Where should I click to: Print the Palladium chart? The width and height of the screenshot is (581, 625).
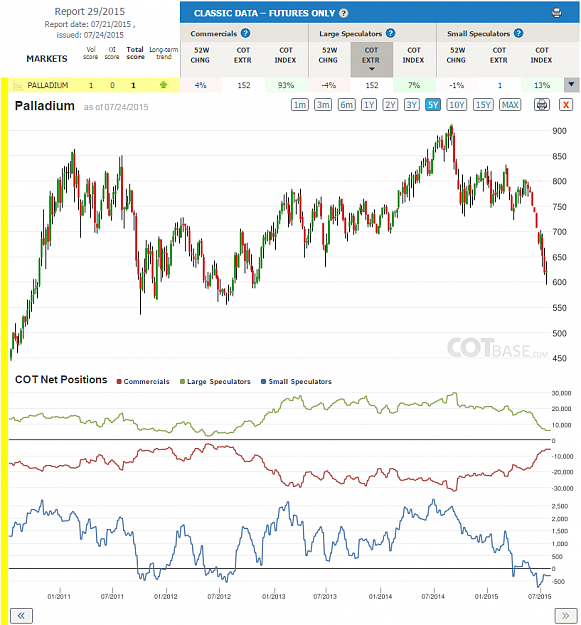(542, 105)
